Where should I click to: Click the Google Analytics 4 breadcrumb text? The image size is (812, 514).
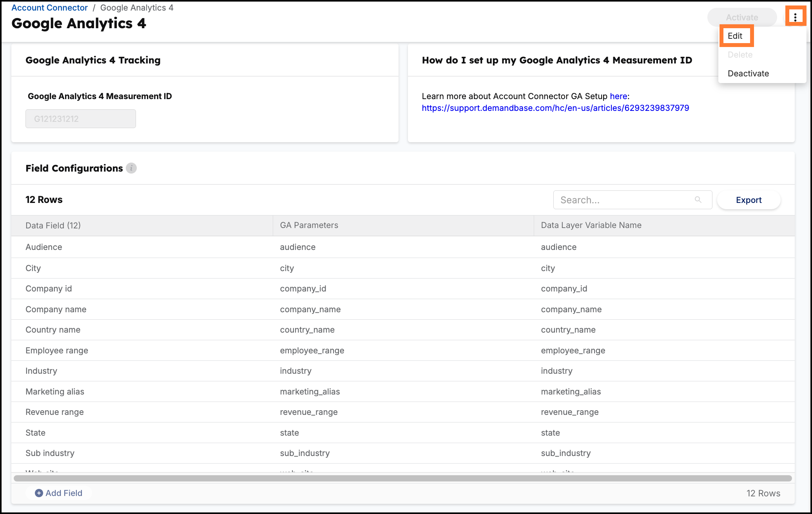(x=136, y=7)
